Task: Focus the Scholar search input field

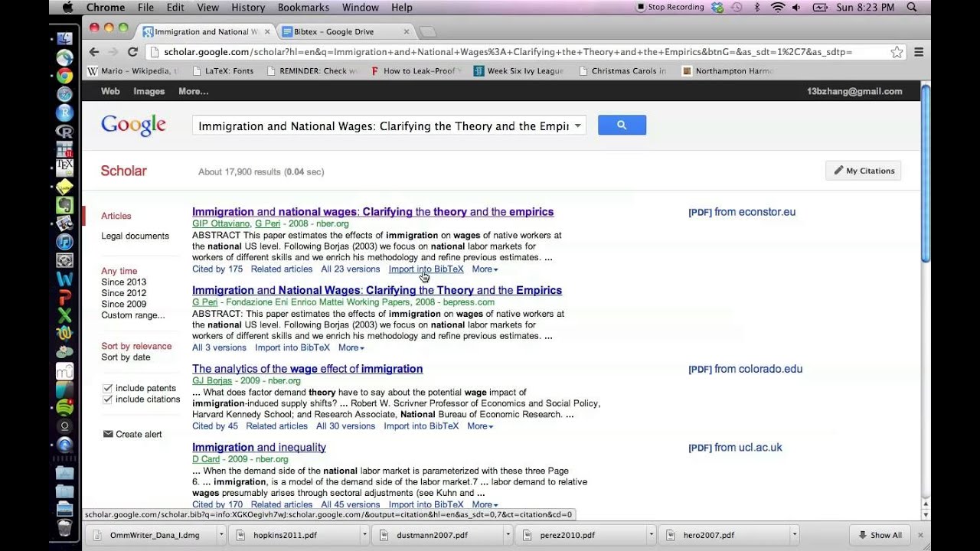Action: coord(383,126)
